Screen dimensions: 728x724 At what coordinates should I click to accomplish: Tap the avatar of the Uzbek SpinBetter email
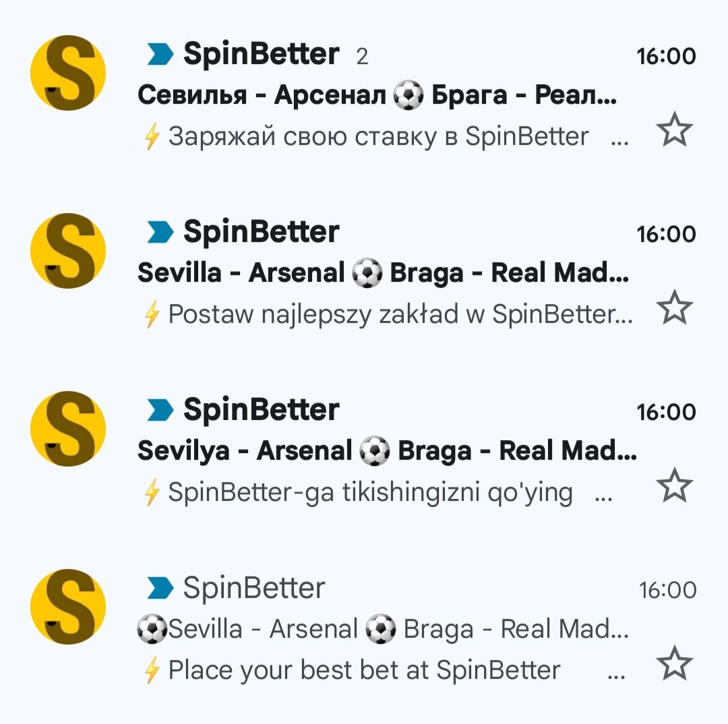(68, 429)
